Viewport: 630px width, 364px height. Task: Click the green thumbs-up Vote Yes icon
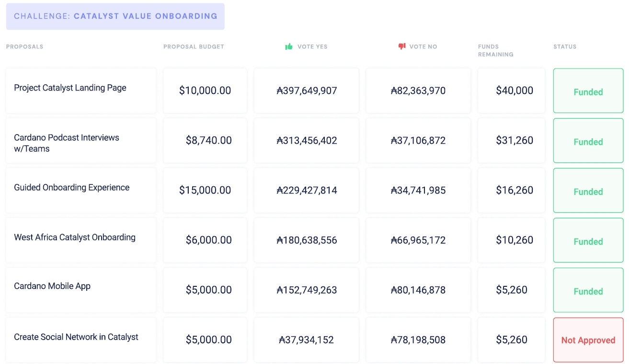point(288,46)
